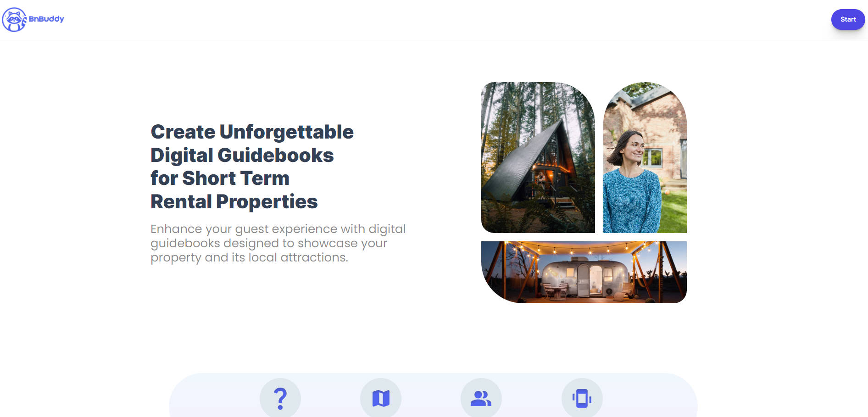Click the raccoon mascot logo icon
The height and width of the screenshot is (417, 868).
pos(14,20)
